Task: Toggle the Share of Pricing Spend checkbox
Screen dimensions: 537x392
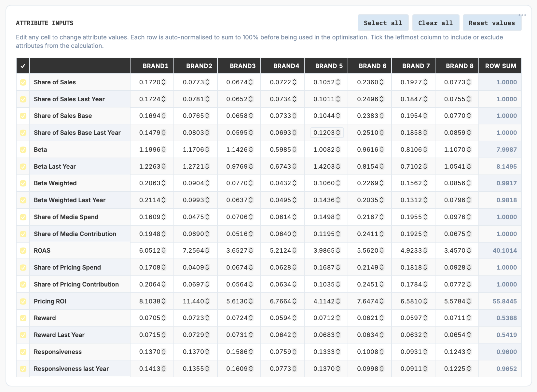Action: [x=23, y=268]
